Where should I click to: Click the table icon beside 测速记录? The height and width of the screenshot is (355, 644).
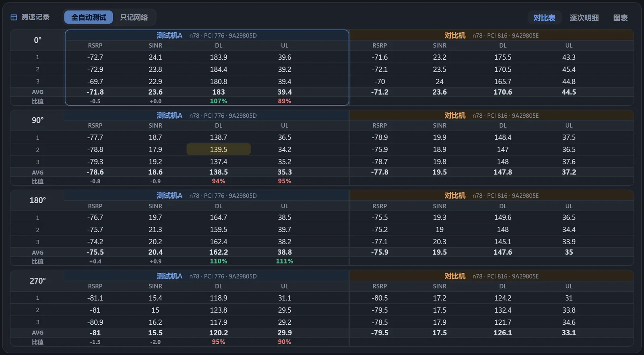[x=14, y=17]
